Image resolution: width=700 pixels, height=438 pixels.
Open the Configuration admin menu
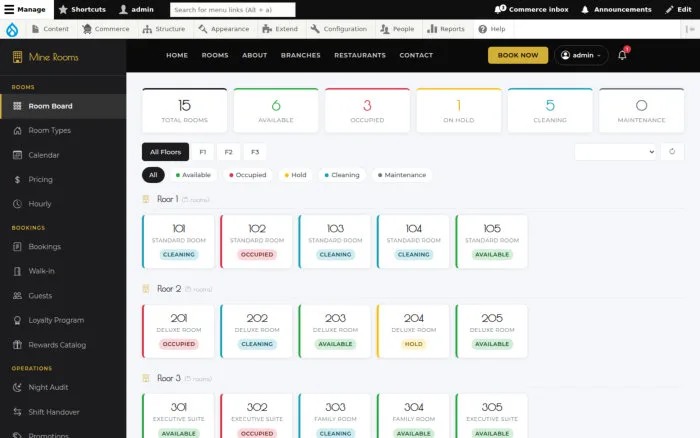[339, 29]
